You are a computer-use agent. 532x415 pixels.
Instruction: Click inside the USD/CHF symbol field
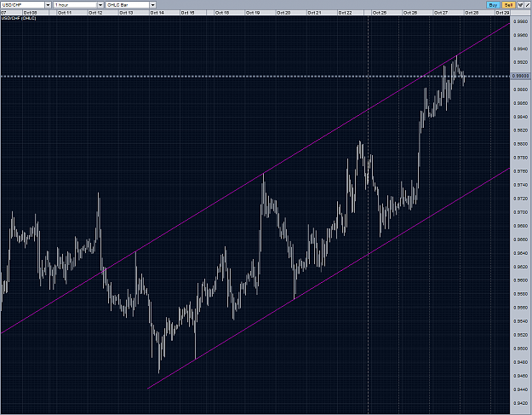(x=22, y=5)
